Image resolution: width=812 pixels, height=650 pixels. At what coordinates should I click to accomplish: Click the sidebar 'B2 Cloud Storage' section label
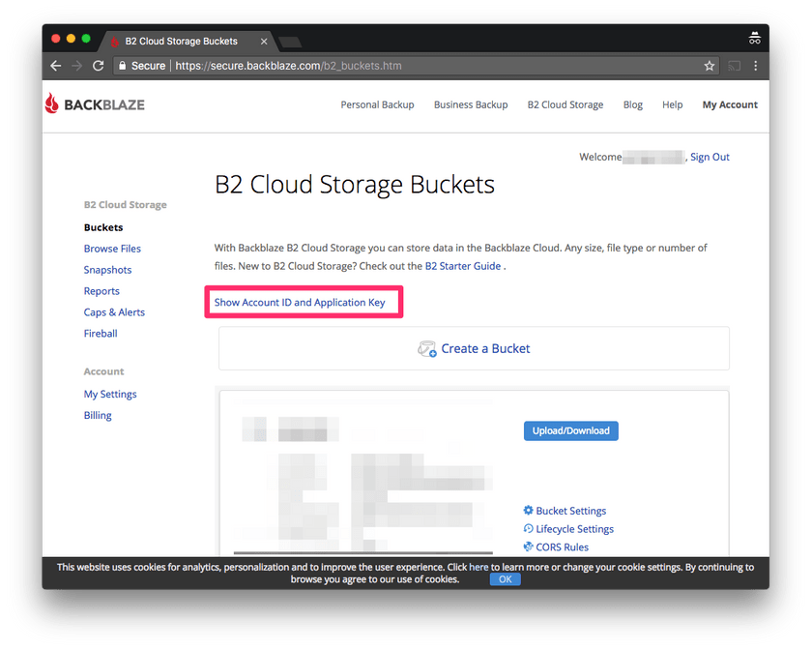coord(126,205)
